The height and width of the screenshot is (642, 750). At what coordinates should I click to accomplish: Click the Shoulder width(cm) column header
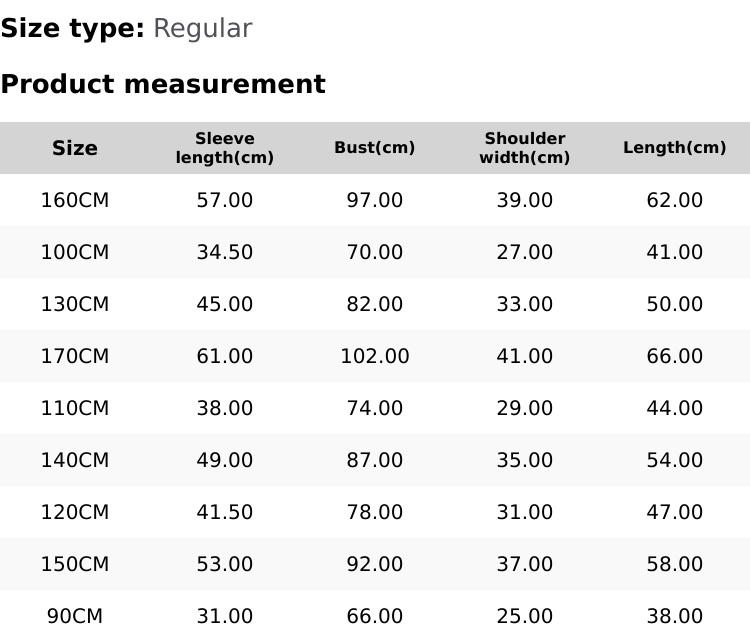coord(525,148)
